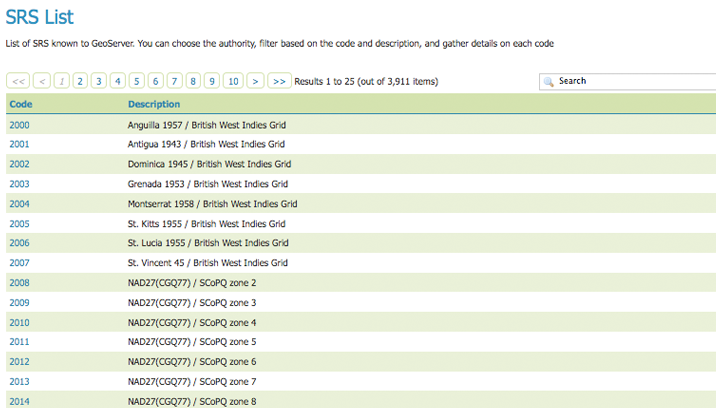View code 2014 entry

[19, 401]
